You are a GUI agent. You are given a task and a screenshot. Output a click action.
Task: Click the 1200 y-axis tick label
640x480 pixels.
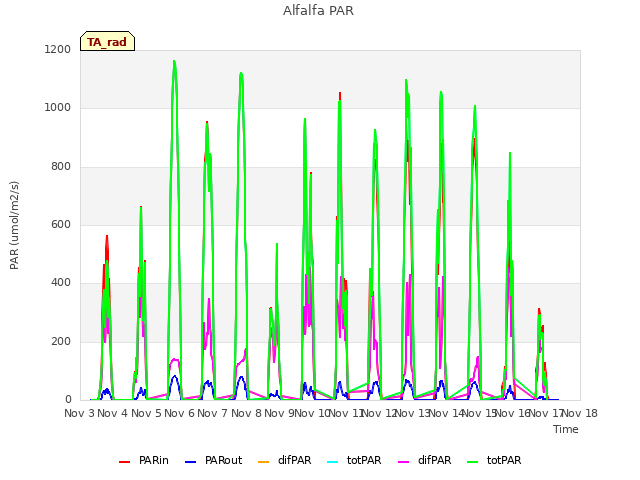pos(58,49)
